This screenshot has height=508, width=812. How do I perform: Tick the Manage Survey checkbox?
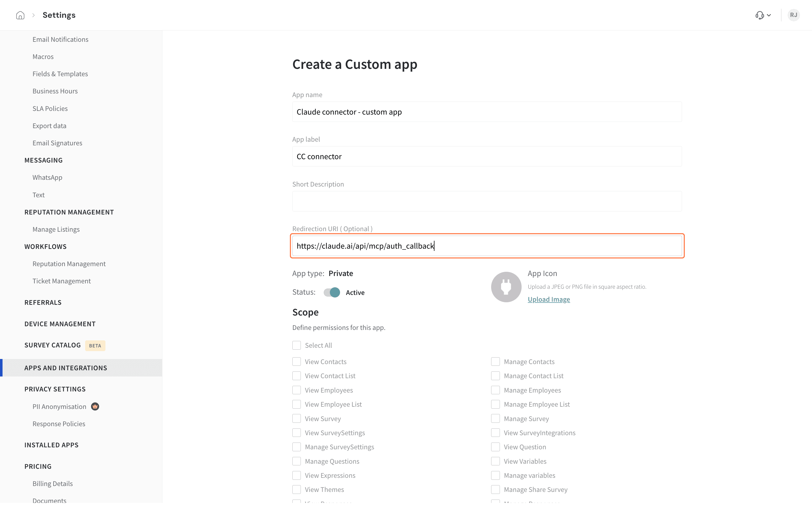[x=495, y=419]
